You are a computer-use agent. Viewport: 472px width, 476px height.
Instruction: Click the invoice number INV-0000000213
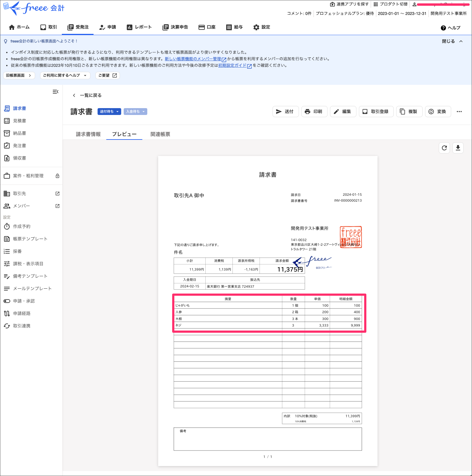(348, 200)
